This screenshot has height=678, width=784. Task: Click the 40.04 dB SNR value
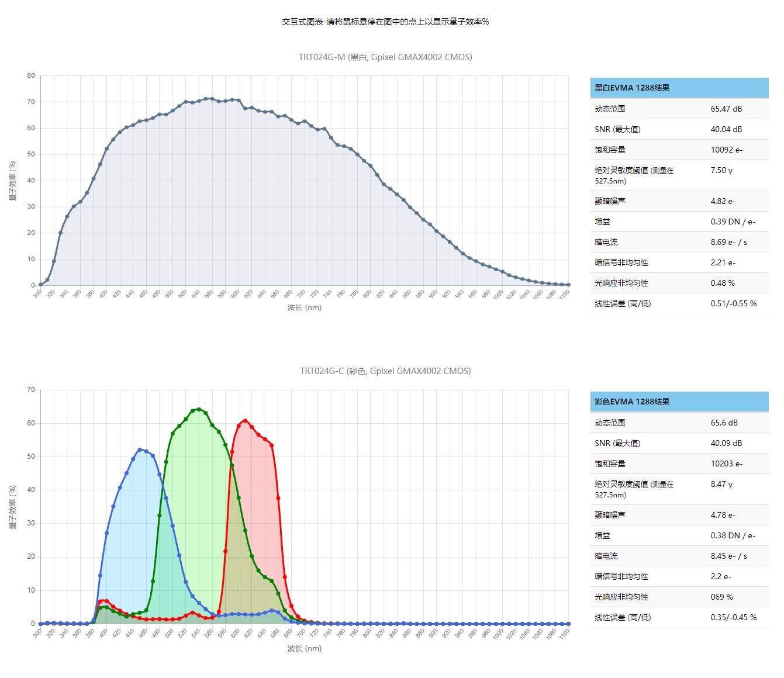click(726, 129)
